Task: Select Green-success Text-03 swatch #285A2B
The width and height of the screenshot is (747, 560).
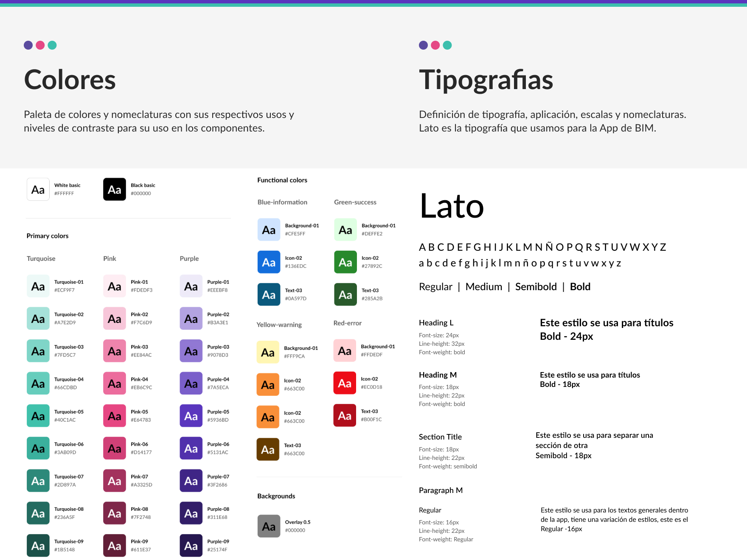Action: click(345, 294)
